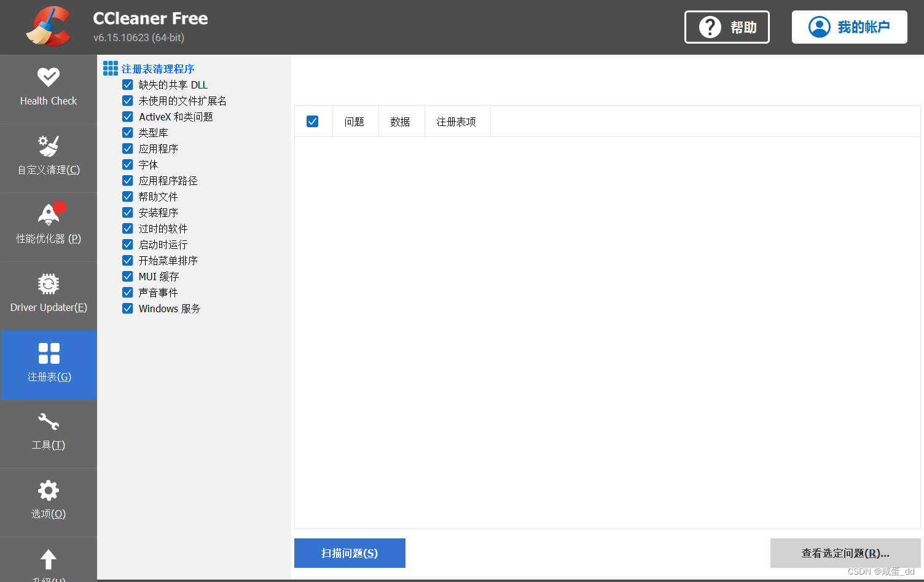The height and width of the screenshot is (582, 924).
Task: Open 我的帐户 account button
Action: click(849, 27)
